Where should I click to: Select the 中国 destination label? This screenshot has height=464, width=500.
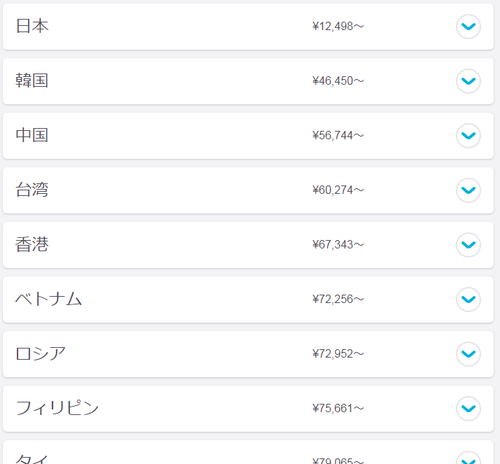(32, 135)
